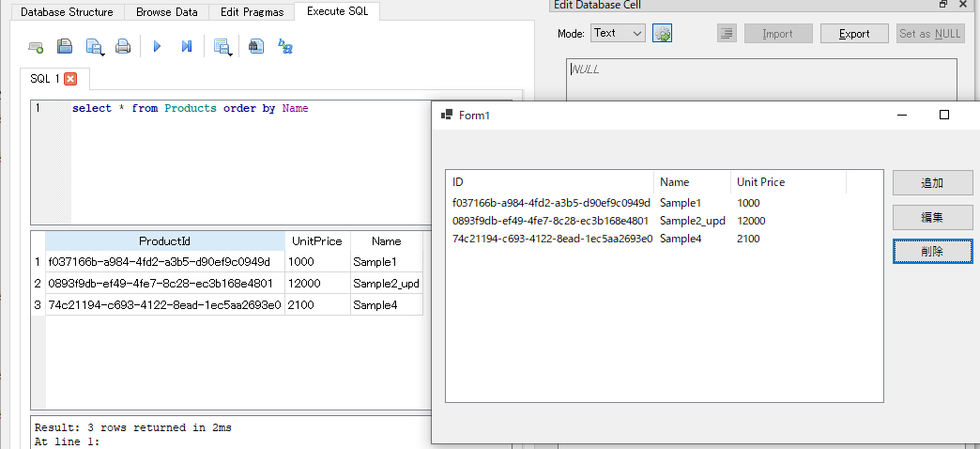Viewport: 980px width, 449px height.
Task: Click the UnitPrice column header
Action: (317, 241)
